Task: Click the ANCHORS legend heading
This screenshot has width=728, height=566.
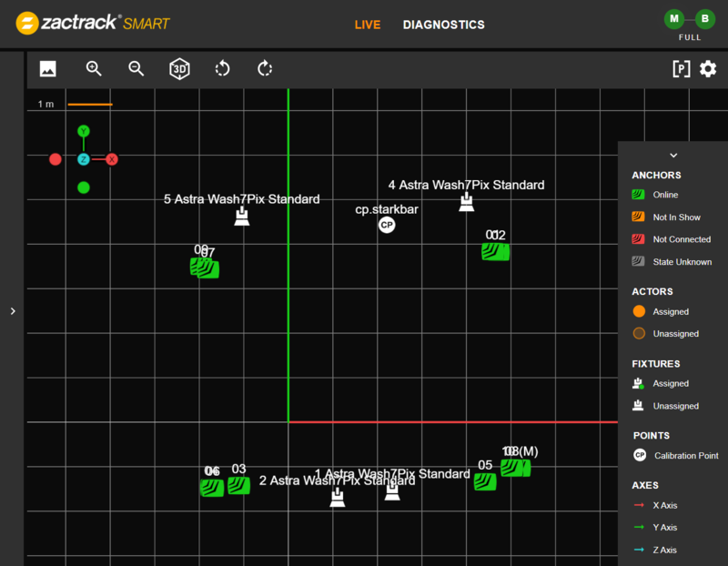Action: tap(656, 175)
